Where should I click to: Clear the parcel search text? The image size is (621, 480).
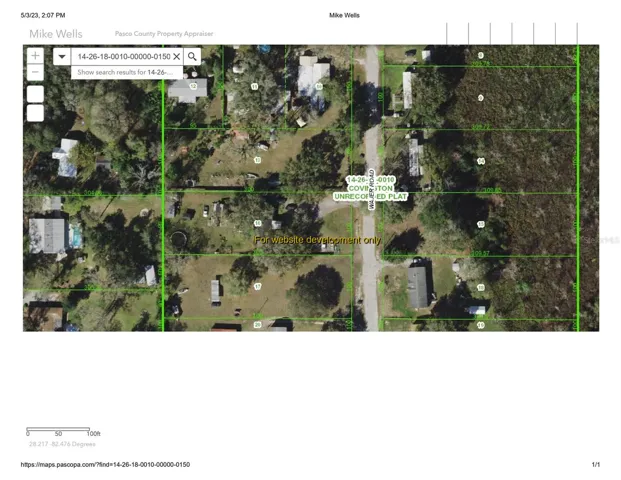pyautogui.click(x=177, y=57)
